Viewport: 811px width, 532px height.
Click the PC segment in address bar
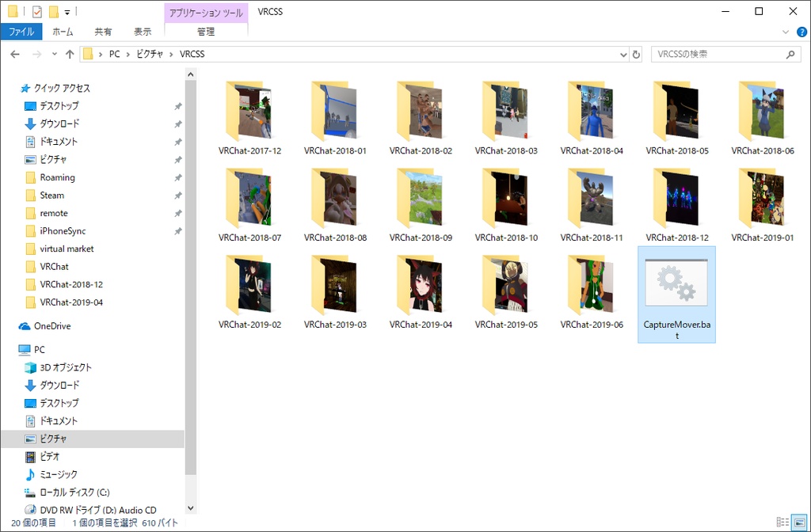(x=114, y=55)
